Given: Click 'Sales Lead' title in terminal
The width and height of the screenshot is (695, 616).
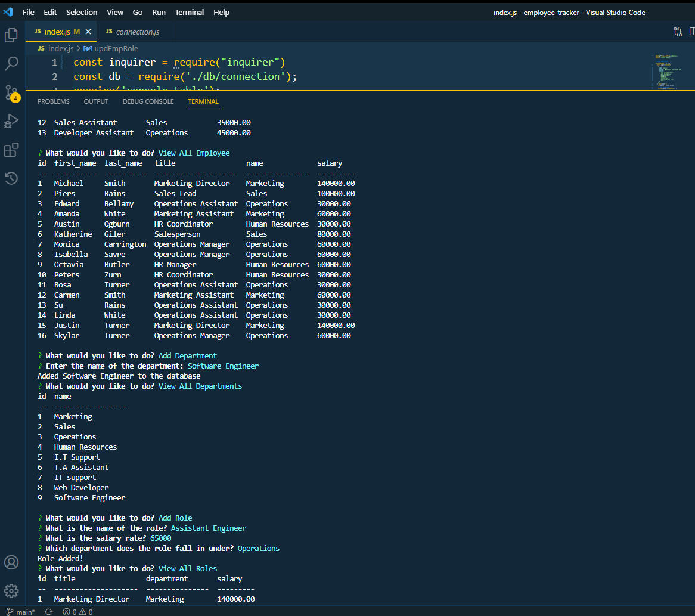Looking at the screenshot, I should 175,194.
